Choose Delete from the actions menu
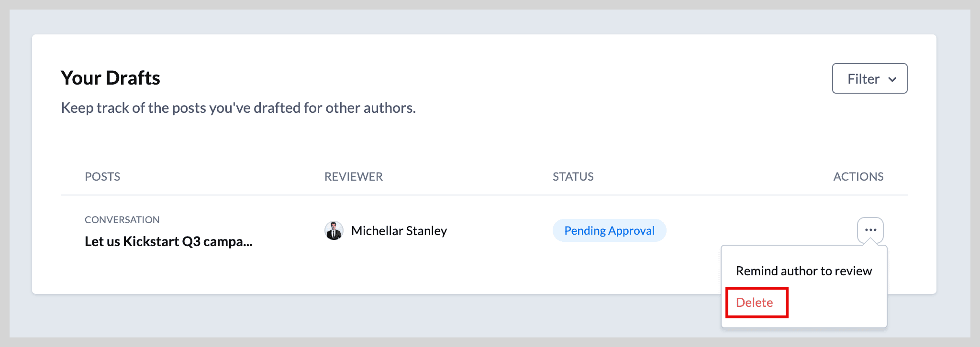Viewport: 980px width, 347px height. (755, 303)
